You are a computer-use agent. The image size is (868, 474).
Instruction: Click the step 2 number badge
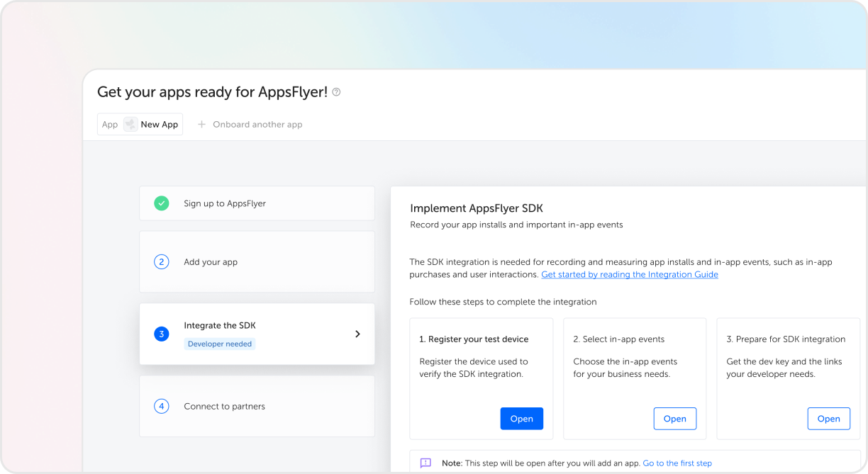point(161,261)
